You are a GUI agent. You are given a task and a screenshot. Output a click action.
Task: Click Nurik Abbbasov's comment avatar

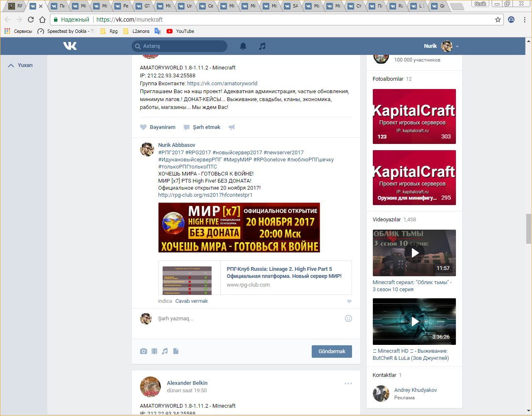tap(147, 149)
